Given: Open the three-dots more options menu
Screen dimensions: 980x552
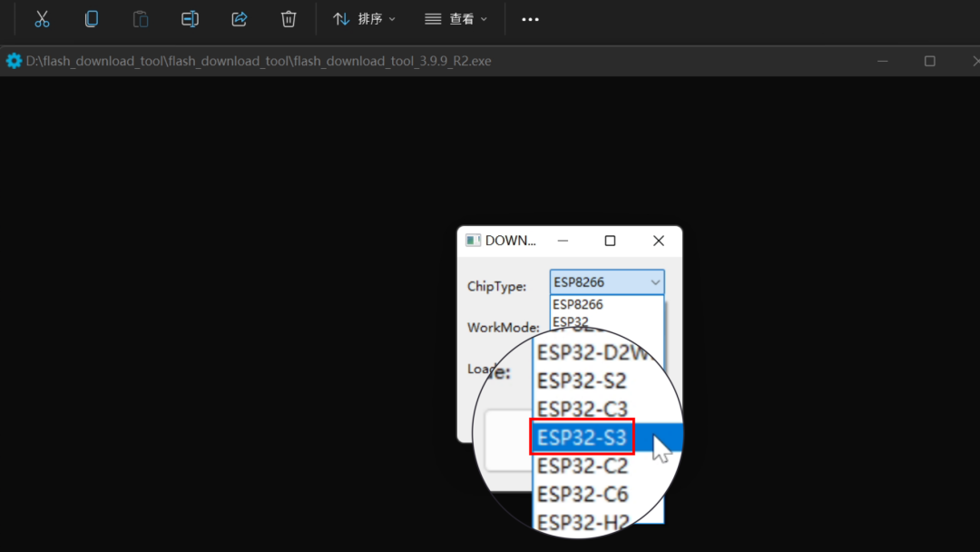Looking at the screenshot, I should tap(530, 19).
